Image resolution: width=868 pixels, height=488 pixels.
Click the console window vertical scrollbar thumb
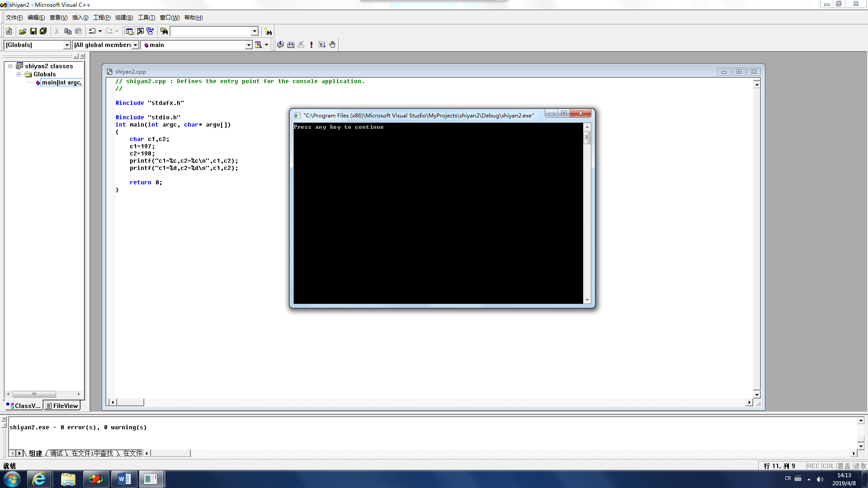(x=587, y=137)
